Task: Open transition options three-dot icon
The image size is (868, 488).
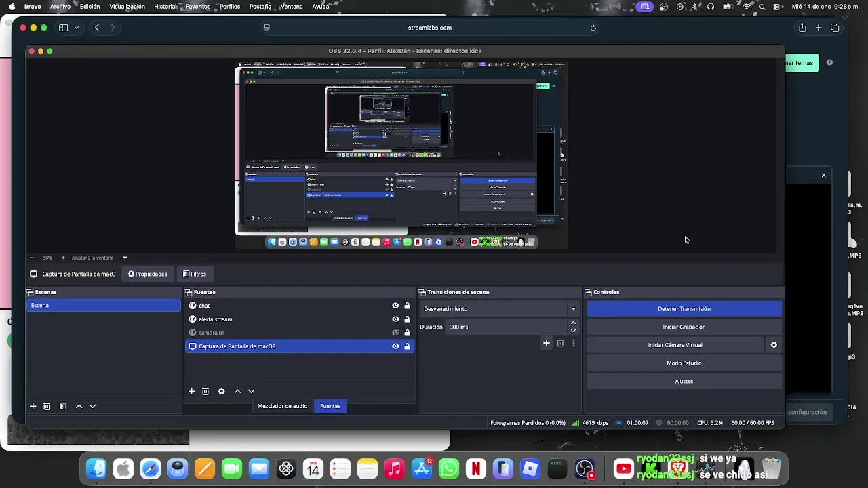Action: coord(574,343)
